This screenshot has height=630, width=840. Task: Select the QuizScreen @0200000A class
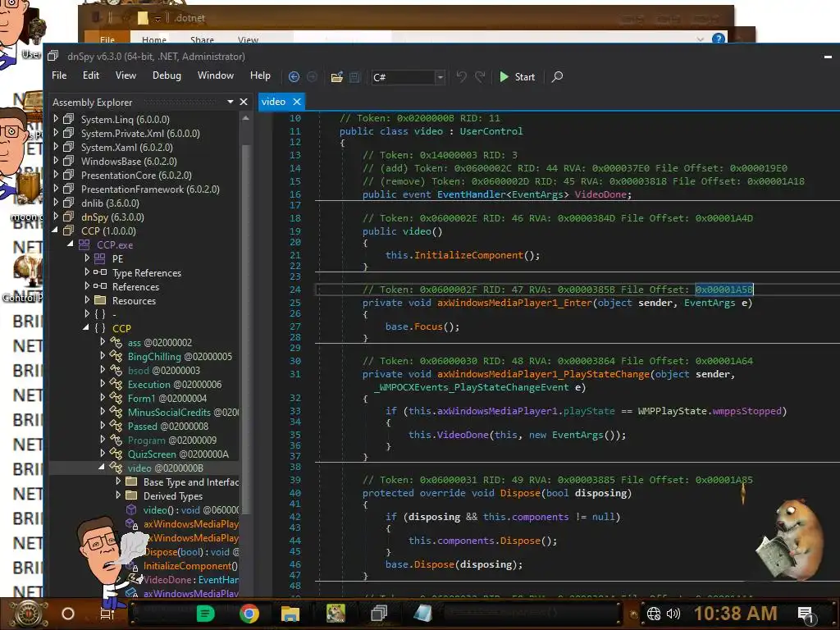pyautogui.click(x=178, y=454)
